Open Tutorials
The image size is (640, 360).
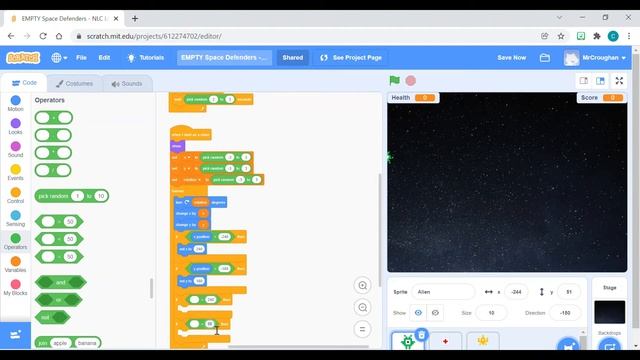(146, 58)
